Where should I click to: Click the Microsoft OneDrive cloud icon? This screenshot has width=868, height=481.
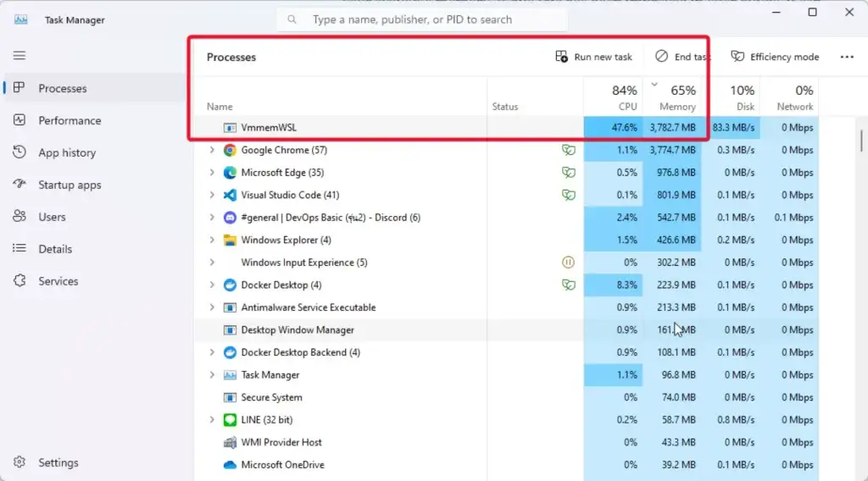point(230,465)
